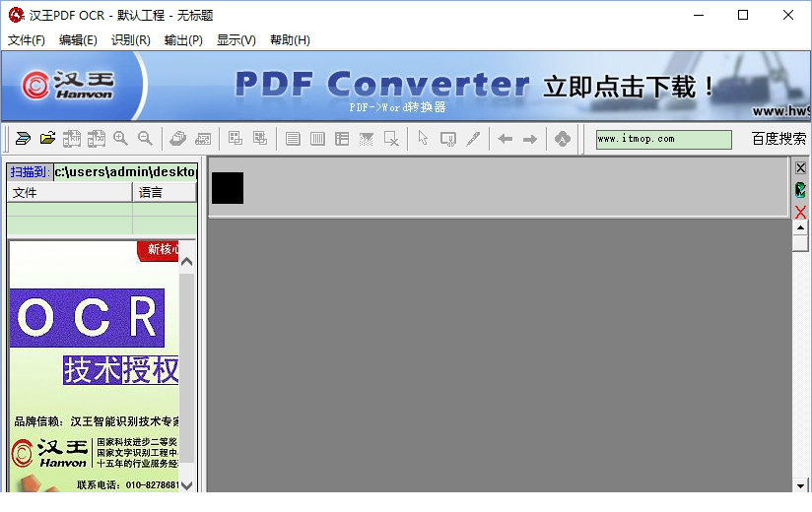Click the scanner icon in the toolbar

coord(23,139)
